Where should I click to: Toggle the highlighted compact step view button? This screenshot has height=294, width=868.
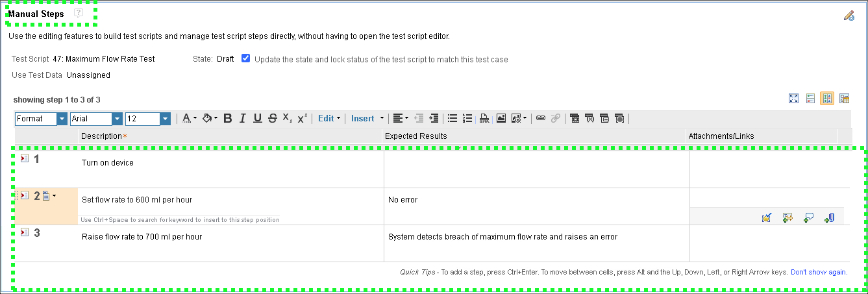coord(826,99)
